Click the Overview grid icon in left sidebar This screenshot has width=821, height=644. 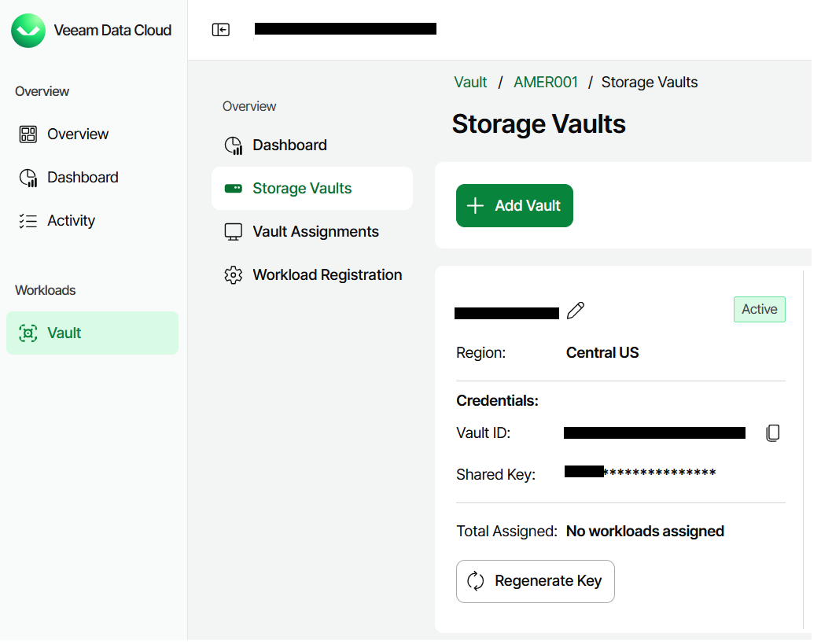pyautogui.click(x=28, y=135)
